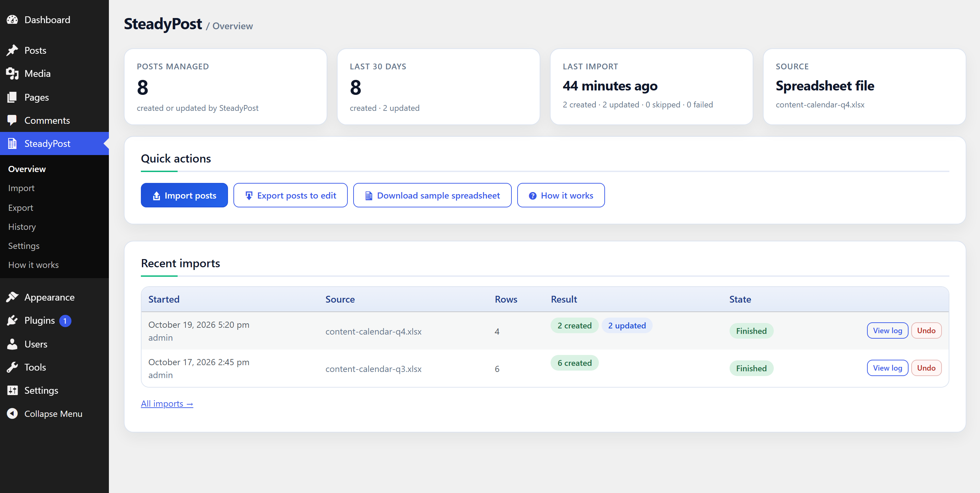The height and width of the screenshot is (493, 980).
Task: Click the question mark icon on How it works
Action: (x=533, y=196)
